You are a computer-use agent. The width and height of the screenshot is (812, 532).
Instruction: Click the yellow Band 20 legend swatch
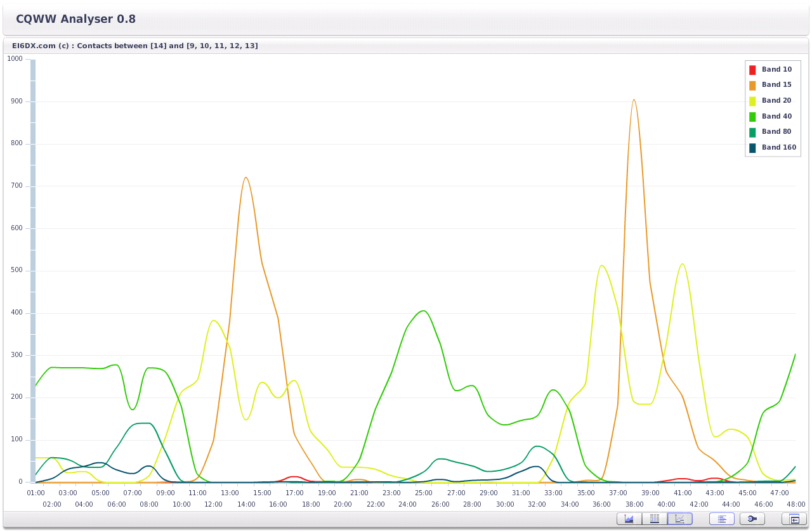click(x=752, y=101)
